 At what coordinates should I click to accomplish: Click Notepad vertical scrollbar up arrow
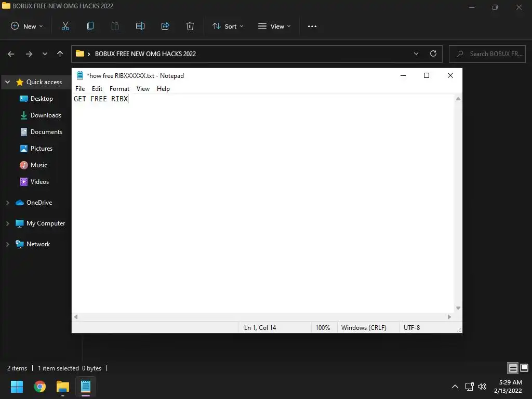pyautogui.click(x=458, y=99)
